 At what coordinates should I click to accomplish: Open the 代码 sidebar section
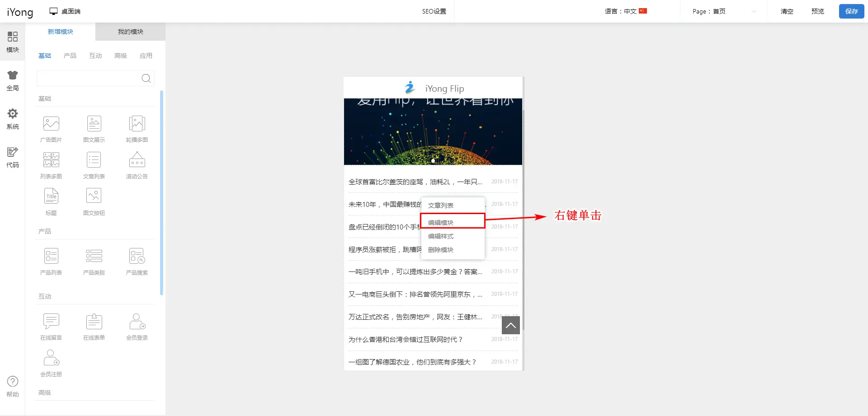[13, 157]
